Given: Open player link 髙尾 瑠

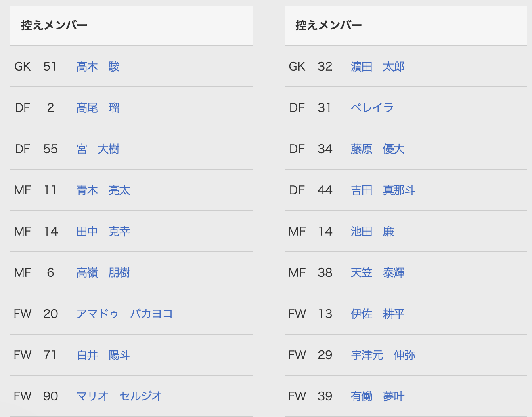Looking at the screenshot, I should coord(98,108).
